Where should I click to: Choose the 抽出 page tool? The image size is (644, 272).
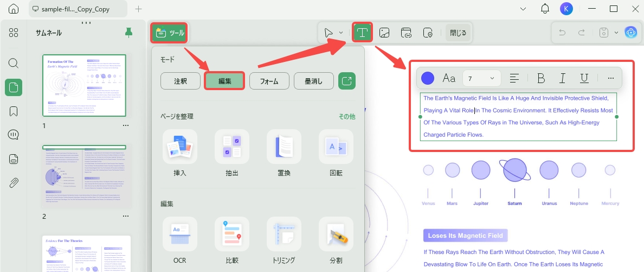tap(232, 153)
